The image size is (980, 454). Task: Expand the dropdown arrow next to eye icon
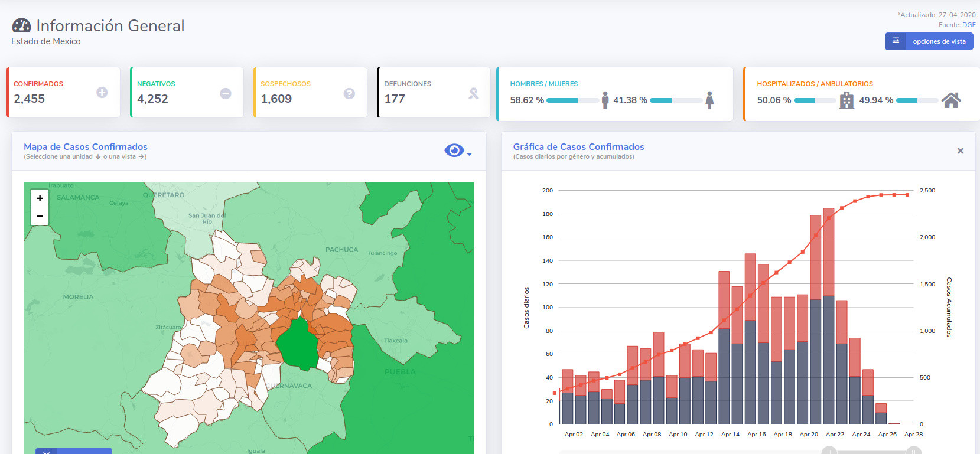(x=469, y=155)
